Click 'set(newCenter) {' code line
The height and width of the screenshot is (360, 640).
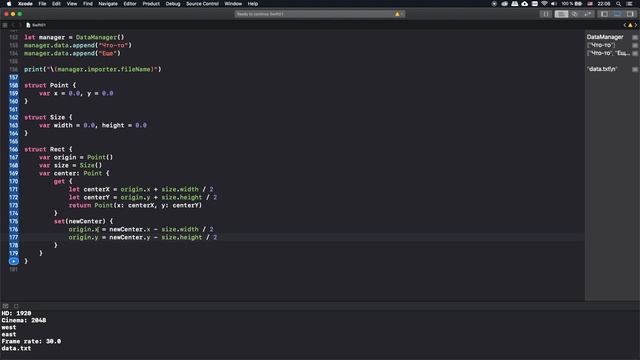[x=83, y=221]
